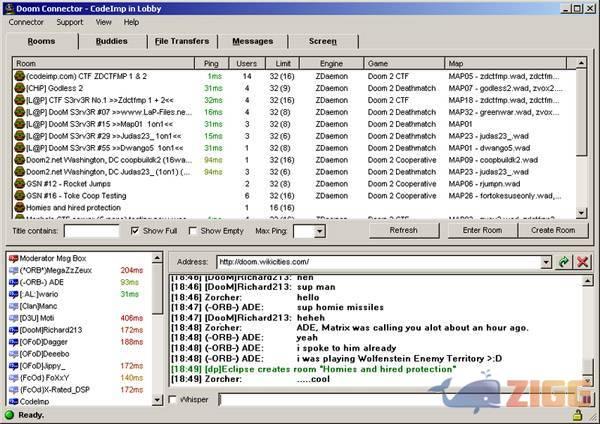Click the GSN #12 Rocket Jumps room icon
The image size is (600, 424).
point(20,184)
